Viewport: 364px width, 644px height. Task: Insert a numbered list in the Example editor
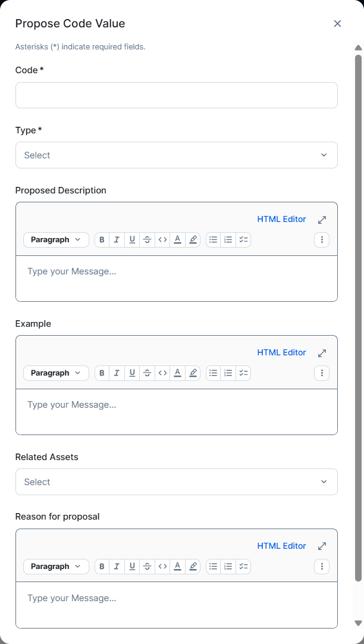[228, 373]
